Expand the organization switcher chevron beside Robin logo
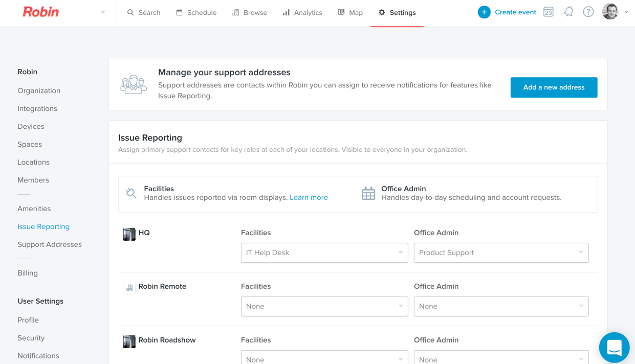This screenshot has width=635, height=364. 103,12
